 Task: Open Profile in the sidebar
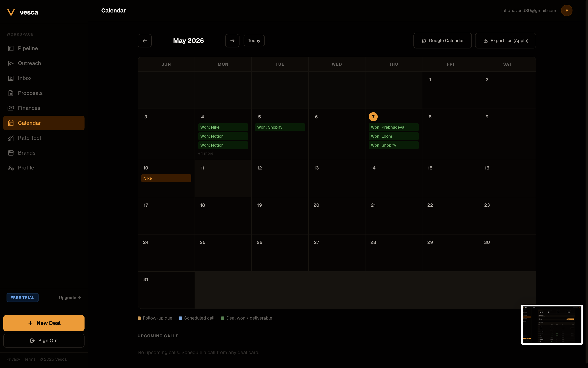coord(44,168)
